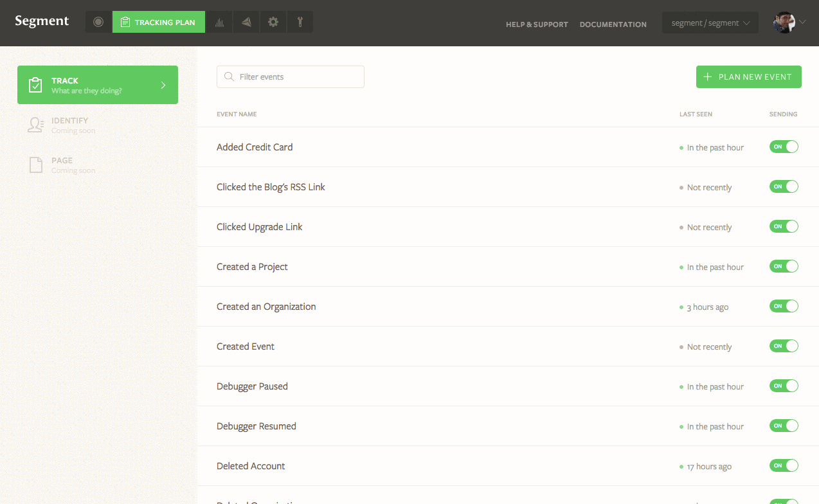Click the Event Name column header
The image size is (819, 504).
click(237, 114)
